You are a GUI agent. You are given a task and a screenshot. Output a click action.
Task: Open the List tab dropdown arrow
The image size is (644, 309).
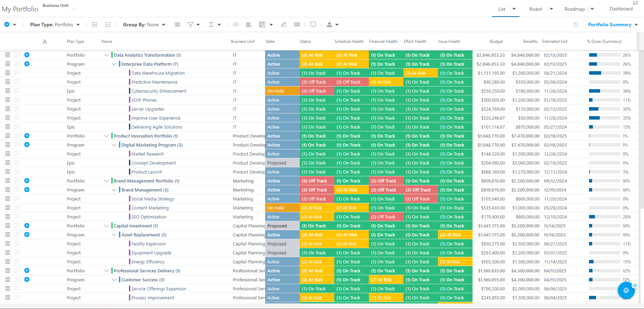click(x=514, y=9)
